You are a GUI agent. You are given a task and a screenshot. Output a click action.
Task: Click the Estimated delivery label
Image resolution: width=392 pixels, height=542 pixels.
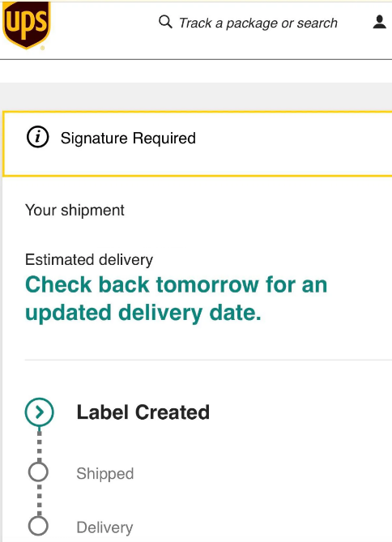click(89, 259)
